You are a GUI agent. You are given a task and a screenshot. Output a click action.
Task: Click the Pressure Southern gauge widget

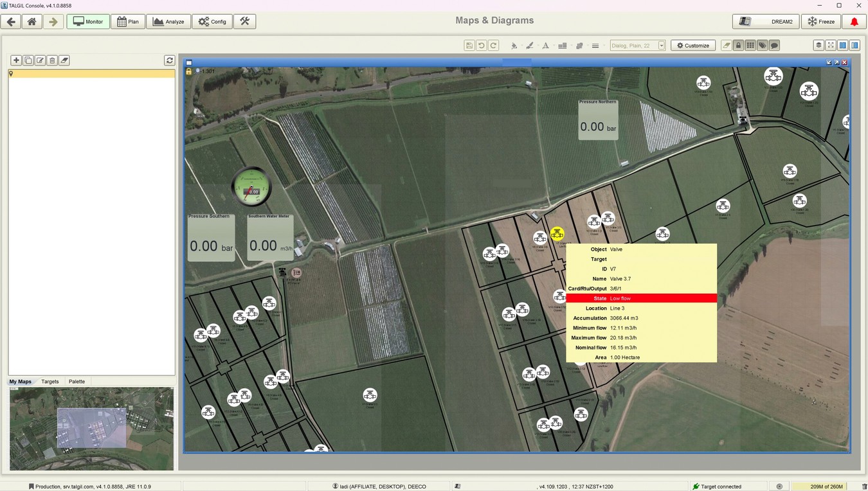coord(211,237)
